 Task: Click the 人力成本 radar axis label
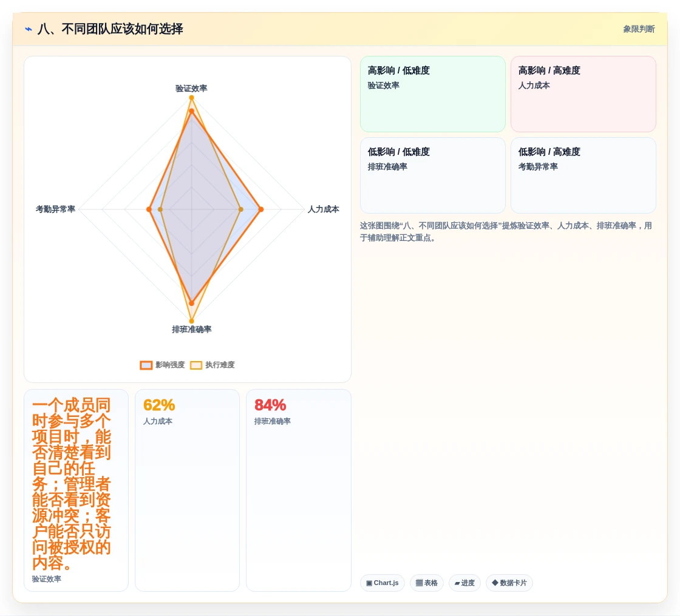pos(324,209)
